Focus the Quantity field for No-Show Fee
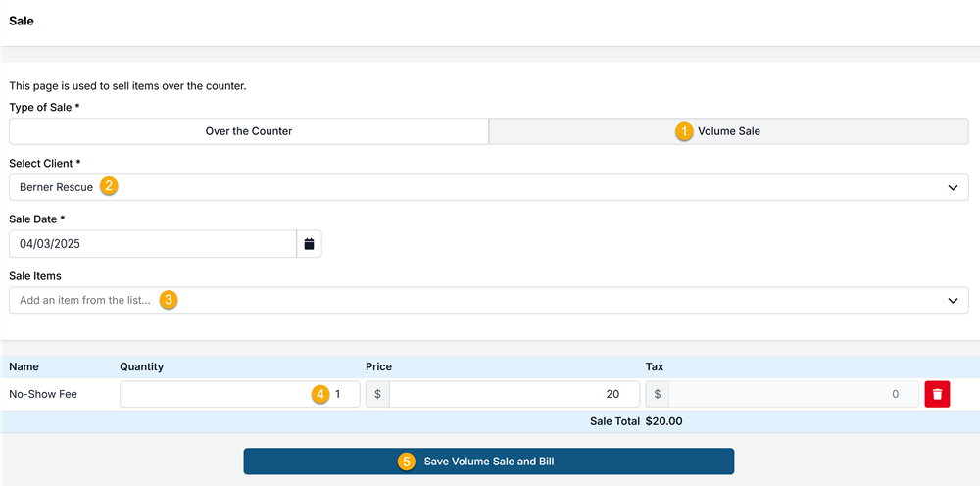Viewport: 980px width, 486px height. pos(225,394)
